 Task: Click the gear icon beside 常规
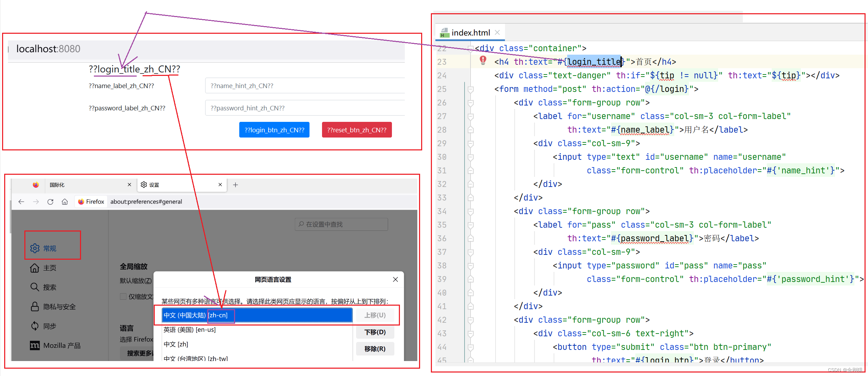coord(35,248)
